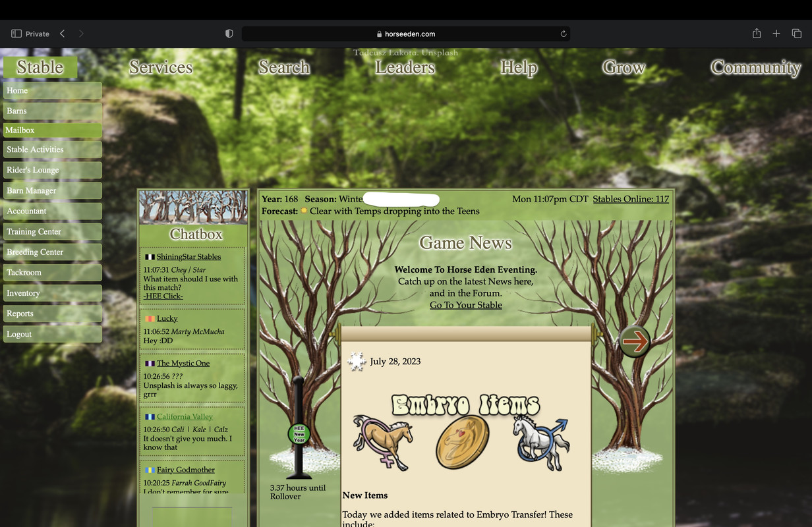This screenshot has width=812, height=527.
Task: Open The Mystic One stable link
Action: tap(183, 364)
